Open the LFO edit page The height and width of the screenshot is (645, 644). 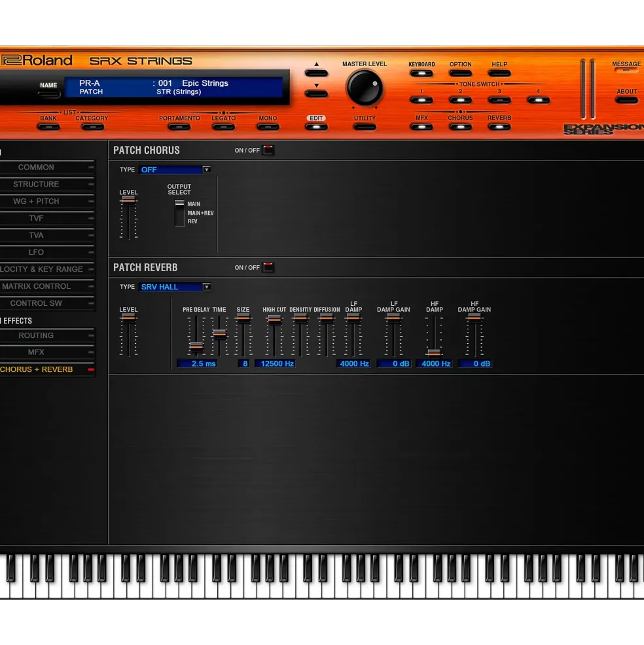coord(47,252)
